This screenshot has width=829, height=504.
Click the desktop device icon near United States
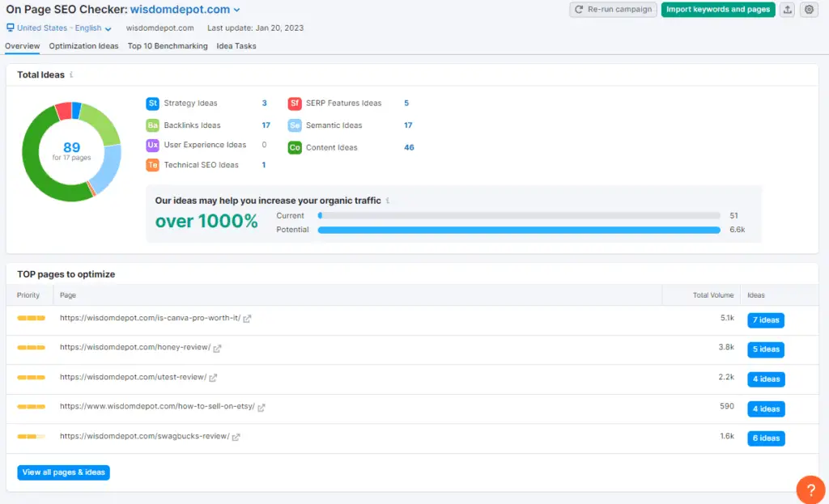10,28
